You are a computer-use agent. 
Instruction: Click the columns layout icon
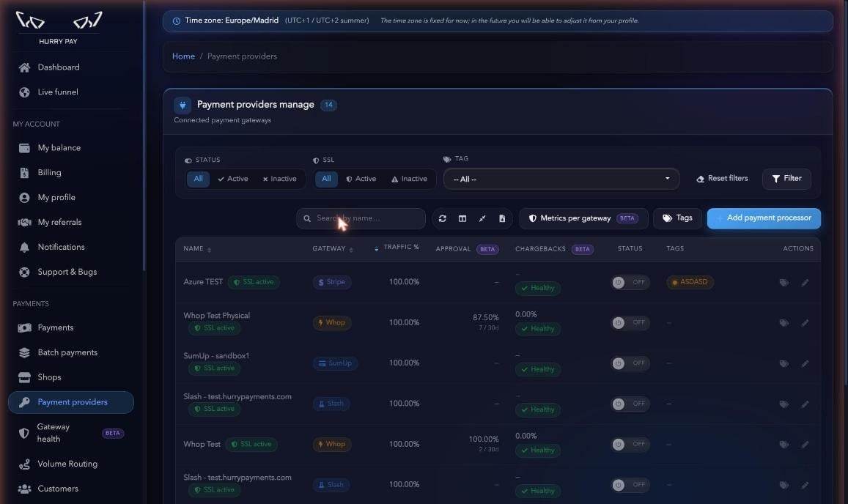tap(462, 218)
